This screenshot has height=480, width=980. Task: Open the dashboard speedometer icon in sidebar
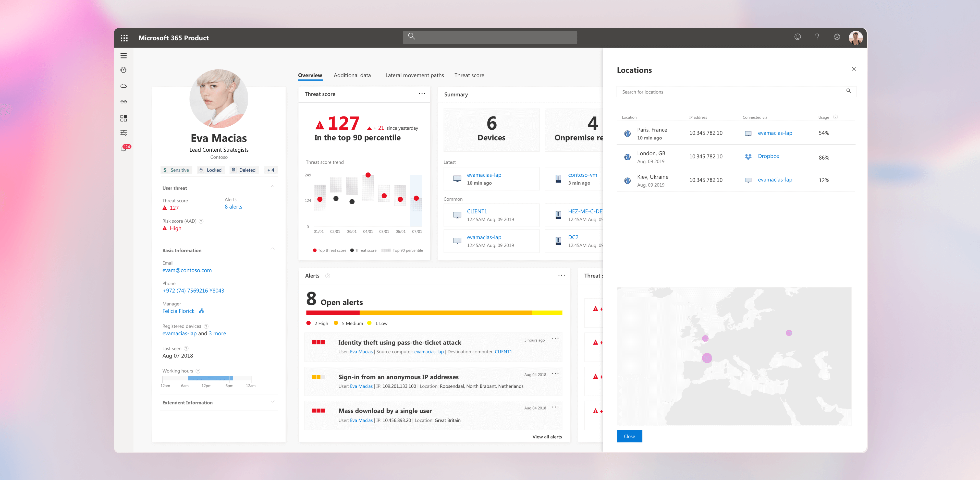click(124, 70)
